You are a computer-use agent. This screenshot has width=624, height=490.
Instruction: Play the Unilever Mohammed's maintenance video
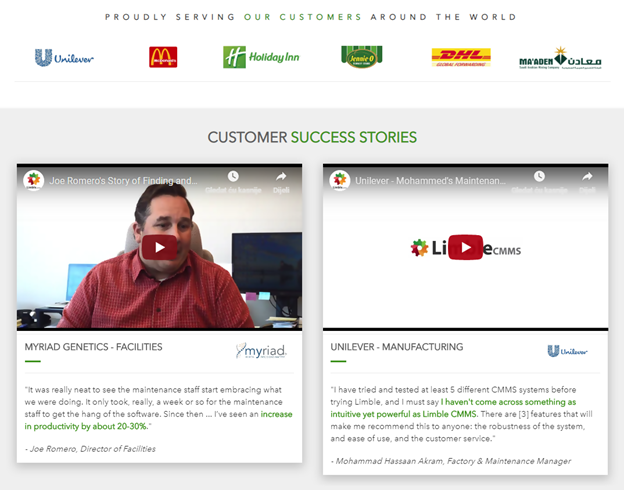click(466, 247)
